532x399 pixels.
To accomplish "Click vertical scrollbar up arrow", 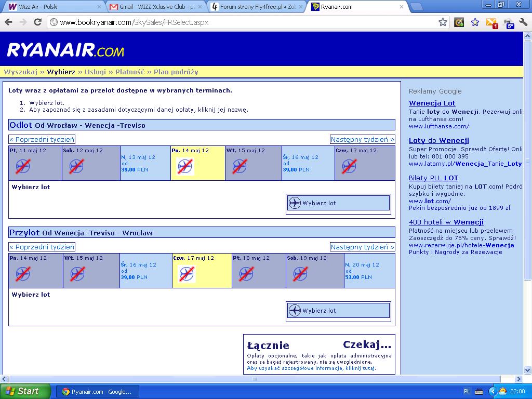I will click(x=528, y=36).
